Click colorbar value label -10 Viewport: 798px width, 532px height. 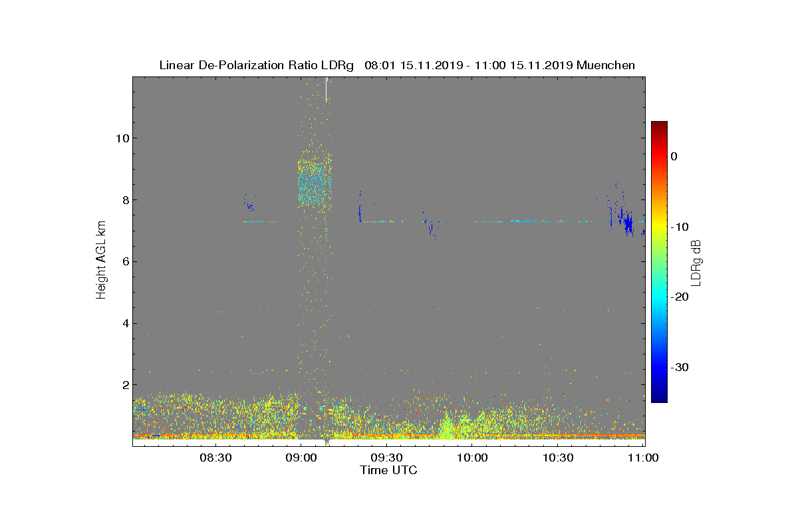679,227
